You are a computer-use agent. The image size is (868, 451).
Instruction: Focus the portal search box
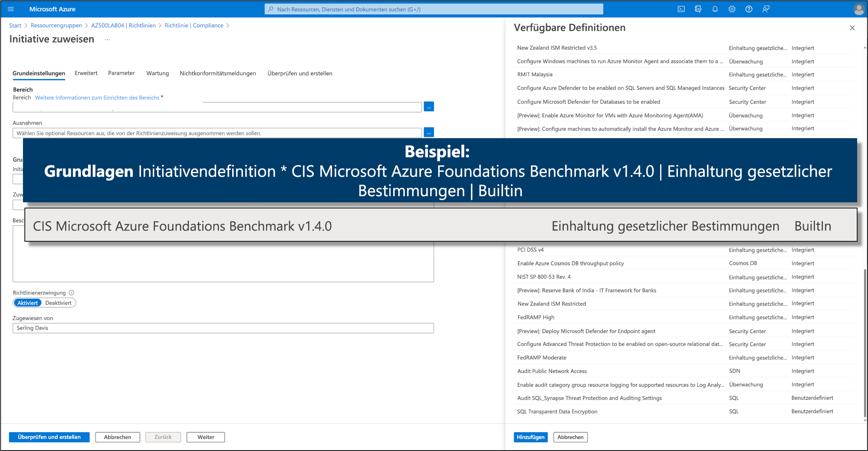coord(434,9)
